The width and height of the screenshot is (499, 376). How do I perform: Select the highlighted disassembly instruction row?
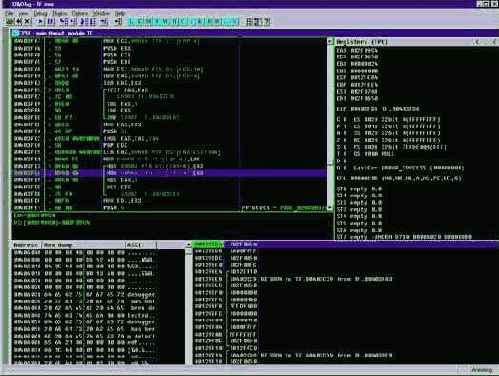click(x=169, y=173)
